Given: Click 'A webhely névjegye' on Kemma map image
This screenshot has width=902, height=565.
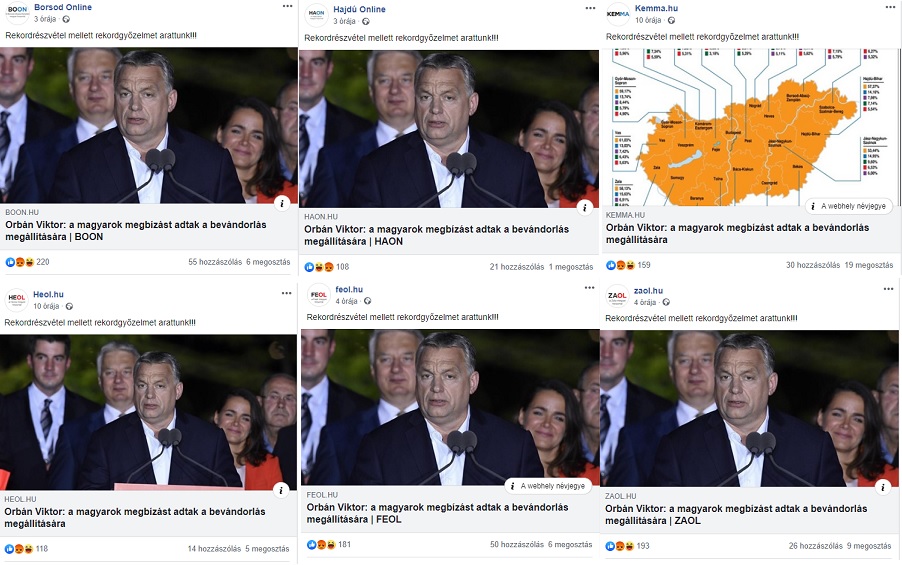Looking at the screenshot, I should (x=849, y=206).
